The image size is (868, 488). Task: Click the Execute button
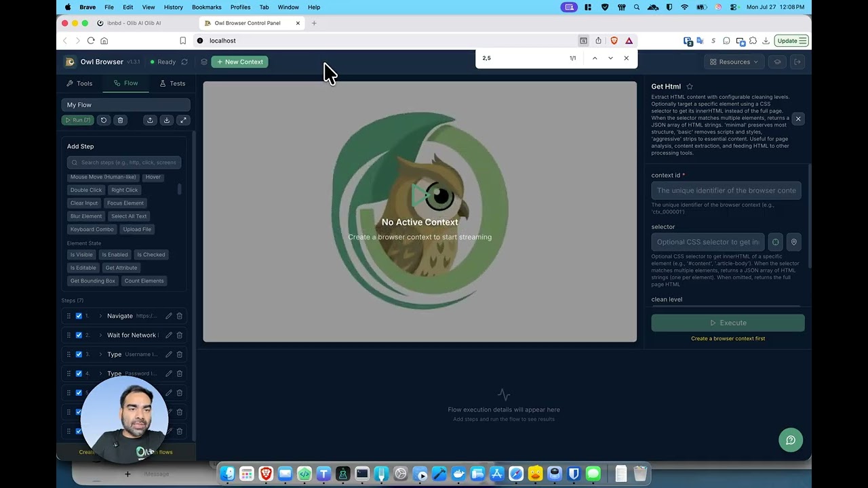click(728, 323)
